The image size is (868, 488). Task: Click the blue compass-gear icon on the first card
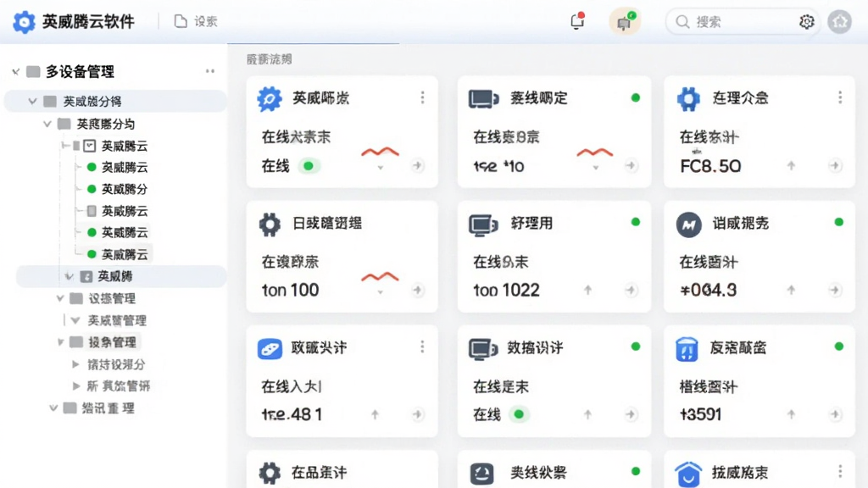(270, 99)
